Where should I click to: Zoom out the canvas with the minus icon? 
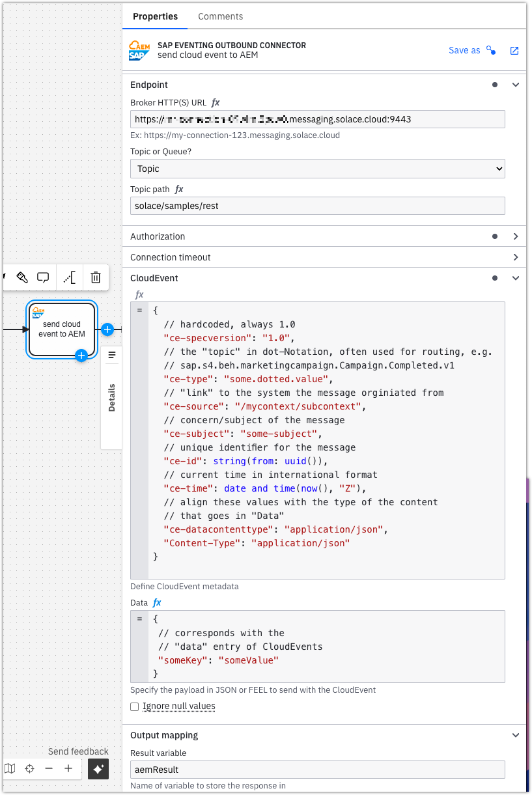pos(49,769)
